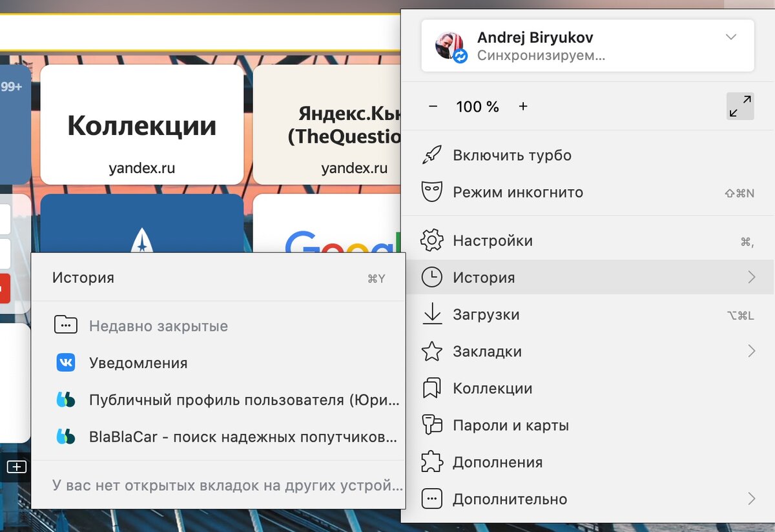Open the Коллекции yandex.ru tile
This screenshot has width=775, height=532.
[142, 125]
